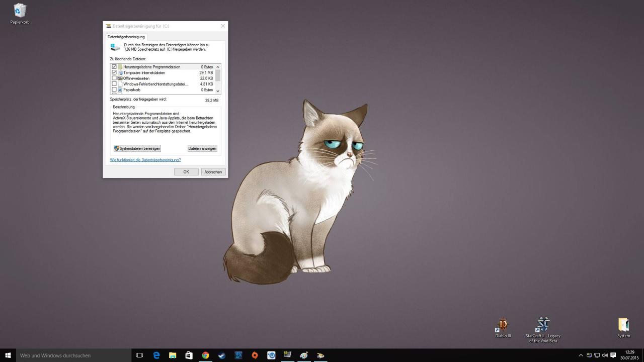Click Systemdateien bereinigen button
Screen dimensions: 644x362
[x=137, y=148]
